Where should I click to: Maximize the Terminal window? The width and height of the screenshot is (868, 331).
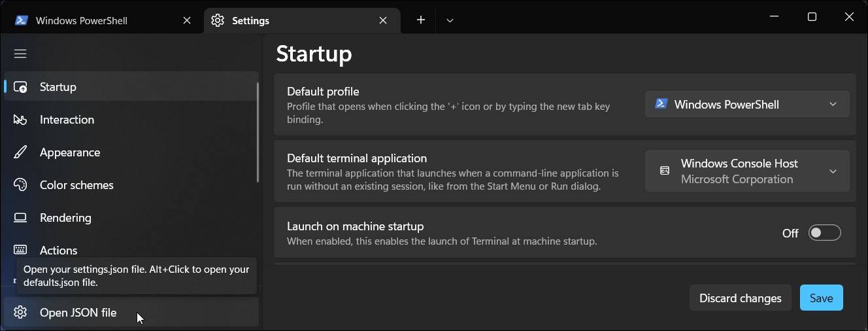click(812, 17)
